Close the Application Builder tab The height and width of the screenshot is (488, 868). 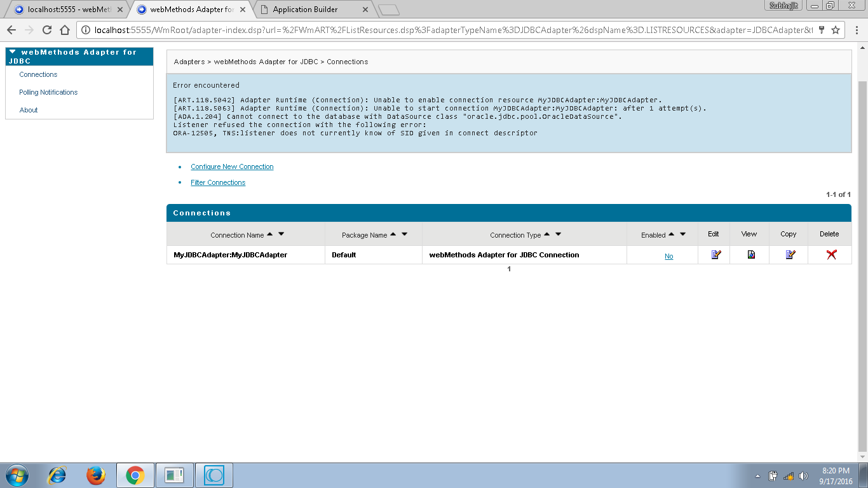click(365, 10)
